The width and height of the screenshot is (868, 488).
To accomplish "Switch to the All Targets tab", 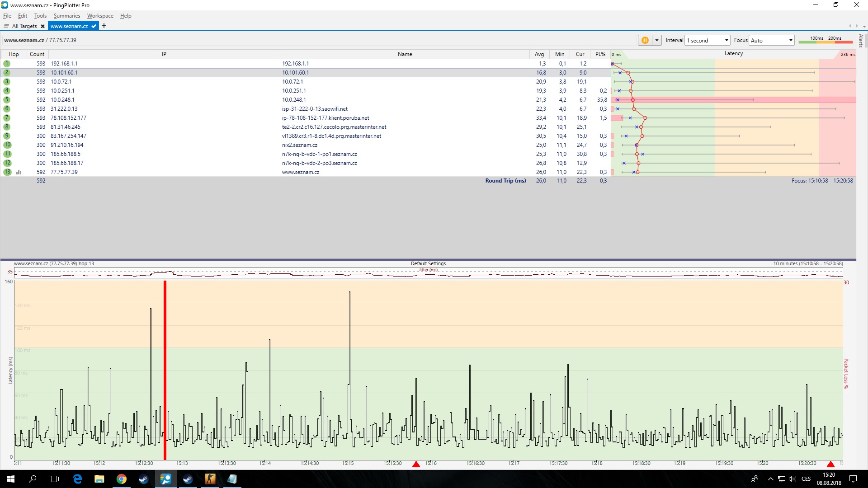I will [24, 26].
